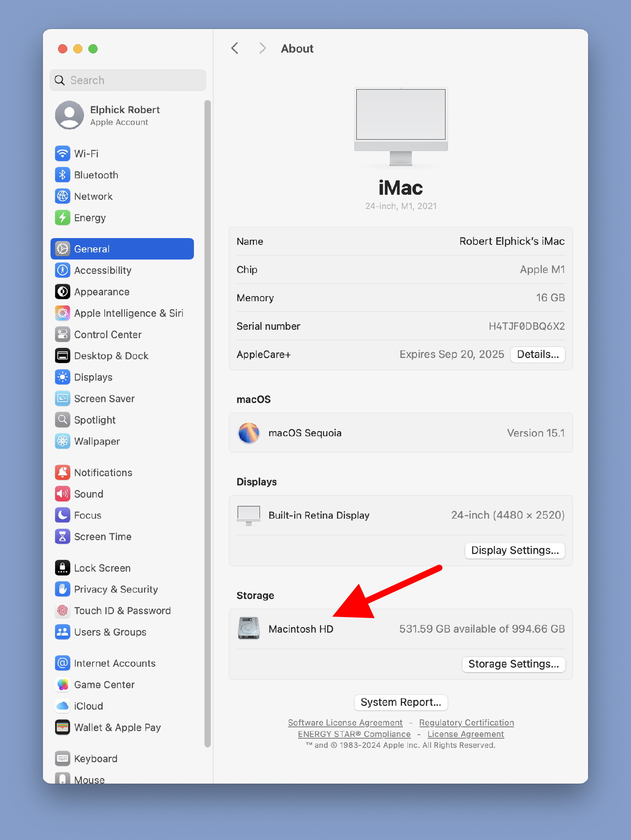Select Control Center icon
The image size is (631, 840).
[63, 335]
